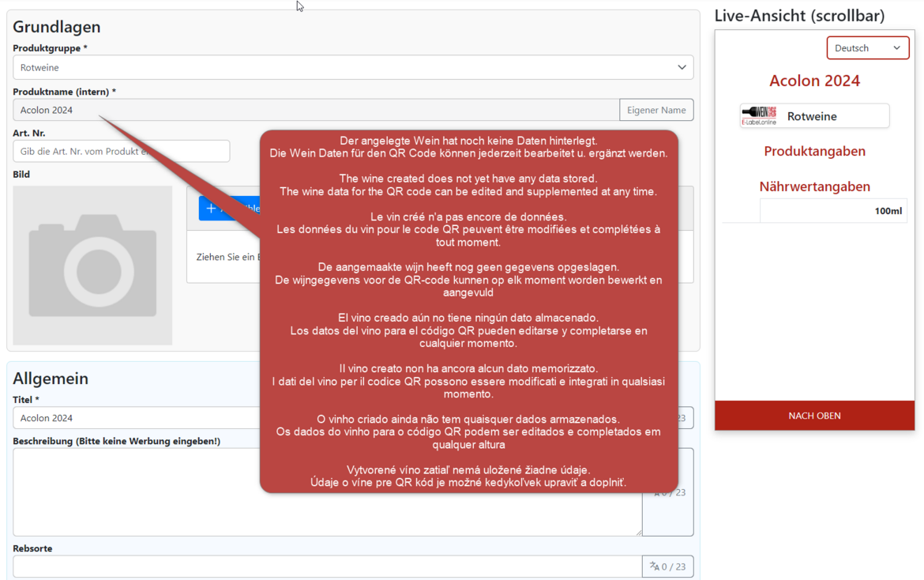Select the Nährwertangaben heading in preview
924x580 pixels.
(x=814, y=186)
